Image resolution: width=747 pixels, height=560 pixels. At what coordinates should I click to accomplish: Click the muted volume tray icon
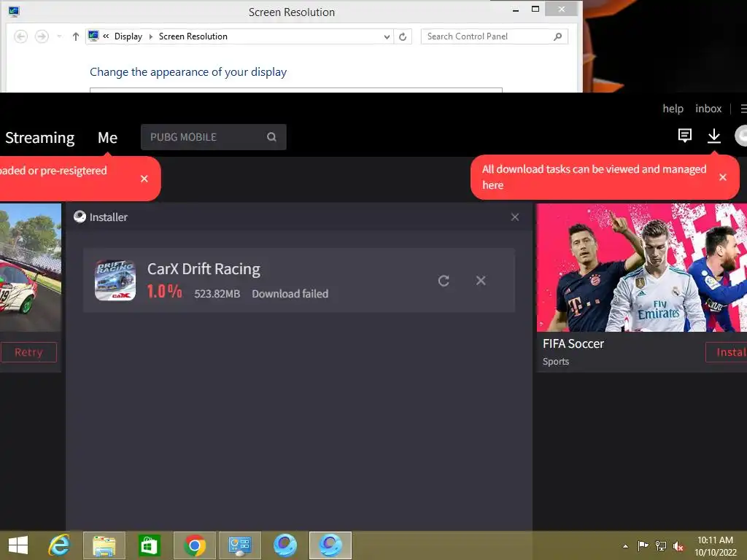pos(678,545)
